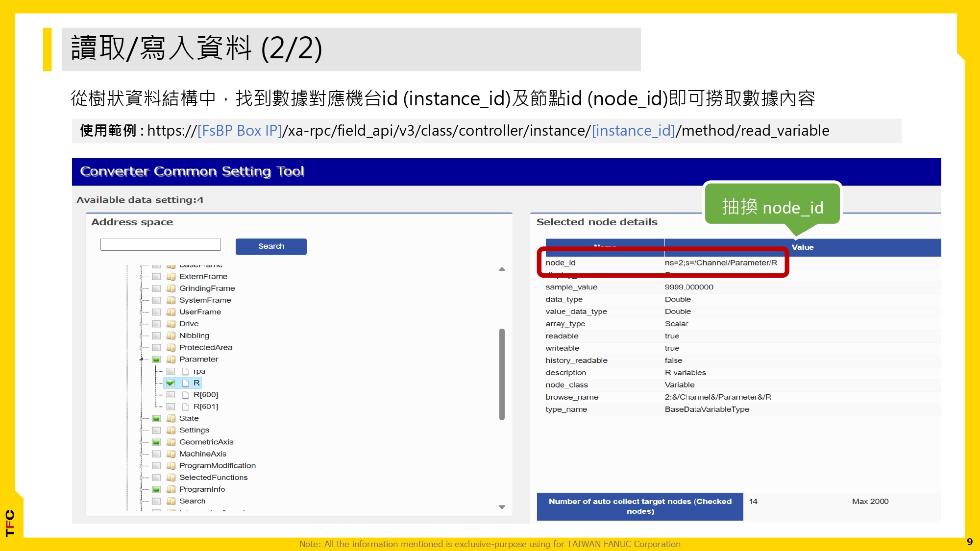
Task: Click the tree scrollbar down arrow
Action: (502, 507)
